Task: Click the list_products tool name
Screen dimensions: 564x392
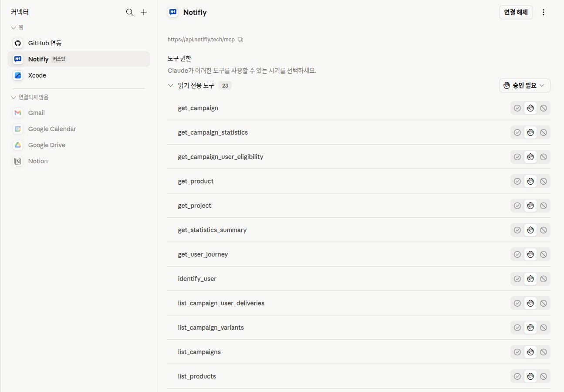Action: [197, 376]
